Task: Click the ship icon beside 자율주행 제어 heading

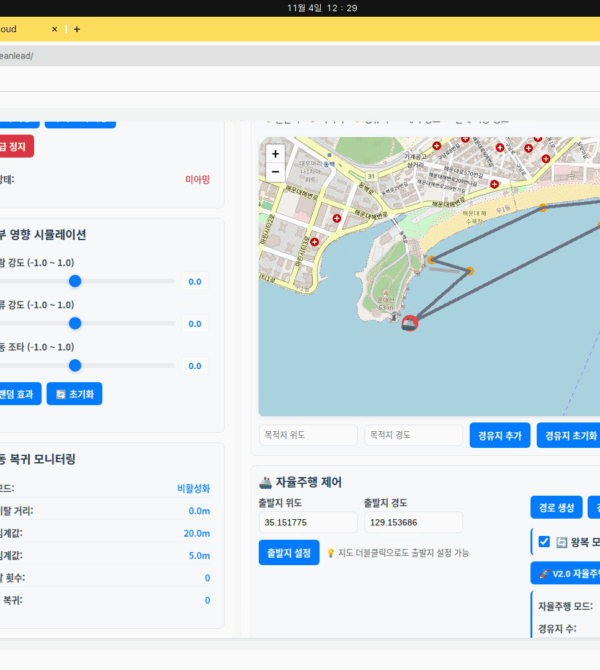Action: (265, 482)
